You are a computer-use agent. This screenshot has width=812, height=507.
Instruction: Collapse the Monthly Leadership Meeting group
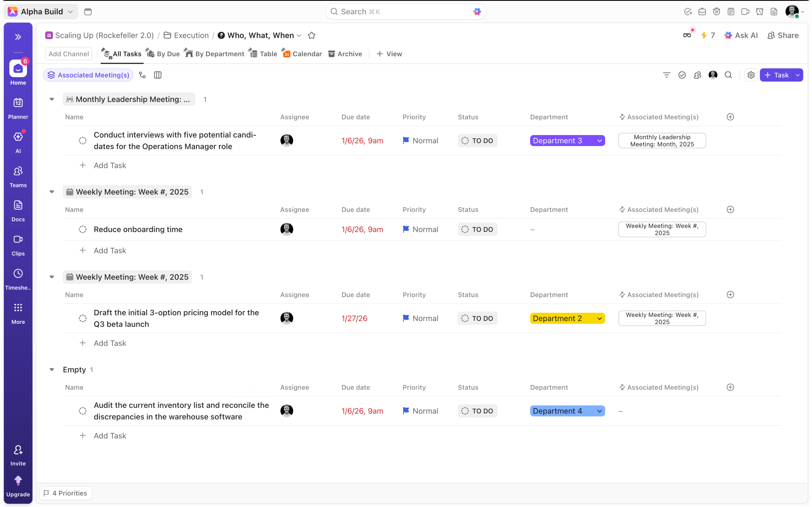(x=52, y=99)
